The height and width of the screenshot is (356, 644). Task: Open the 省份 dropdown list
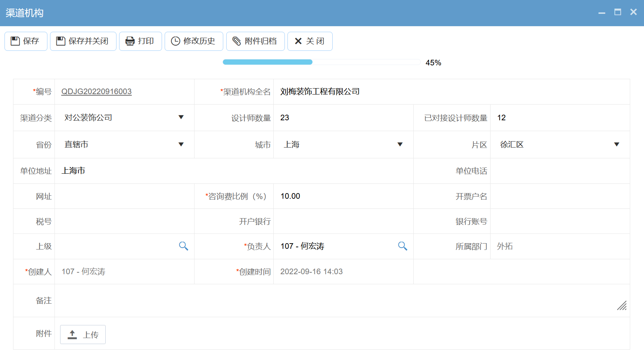pos(181,145)
